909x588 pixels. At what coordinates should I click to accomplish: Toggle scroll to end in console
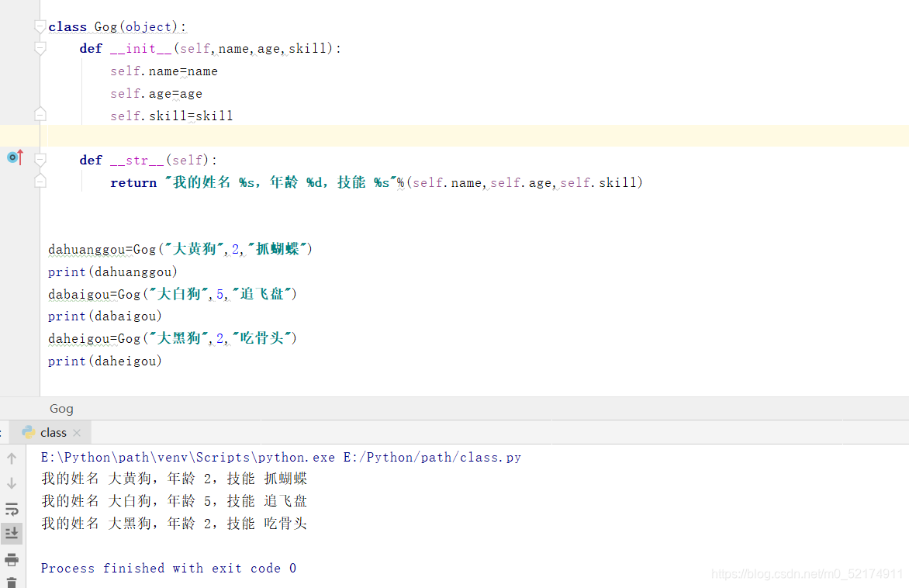[x=12, y=533]
